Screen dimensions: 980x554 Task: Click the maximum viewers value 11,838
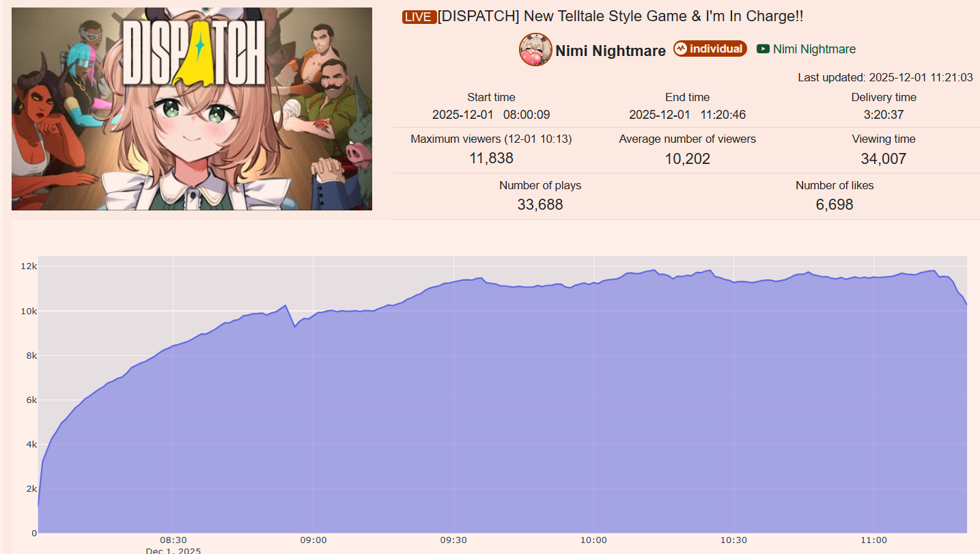[491, 159]
